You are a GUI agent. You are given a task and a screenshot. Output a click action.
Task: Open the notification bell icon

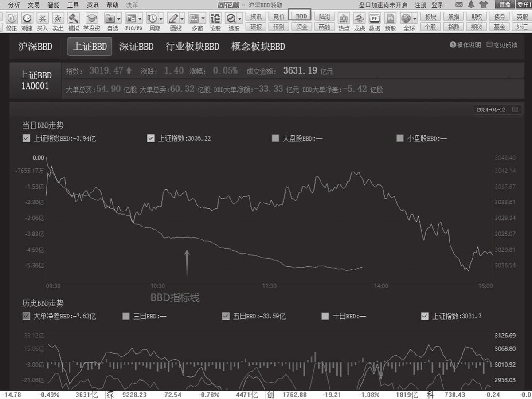pyautogui.click(x=471, y=4)
